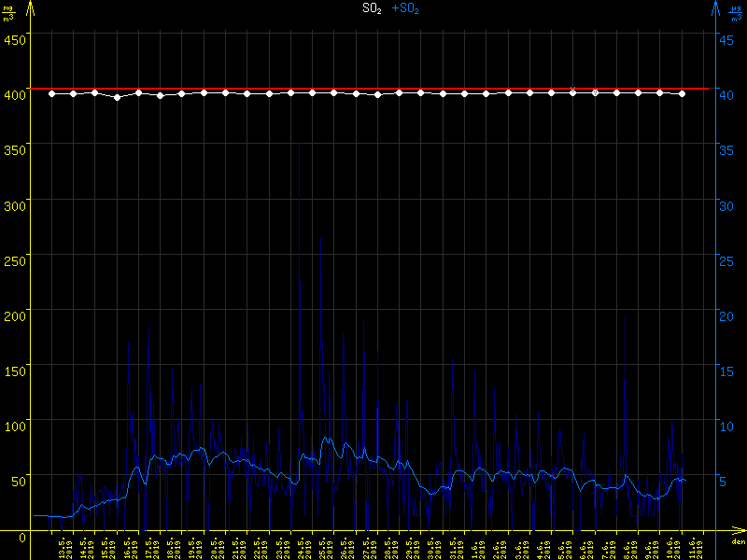Image resolution: width=747 pixels, height=560 pixels.
Task: Click the 'den' x-axis label
Action: click(x=738, y=542)
